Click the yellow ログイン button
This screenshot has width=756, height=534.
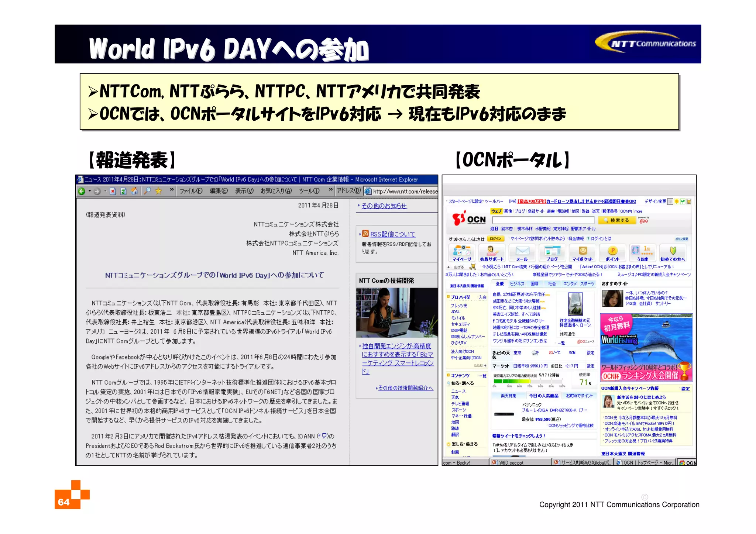(496, 239)
